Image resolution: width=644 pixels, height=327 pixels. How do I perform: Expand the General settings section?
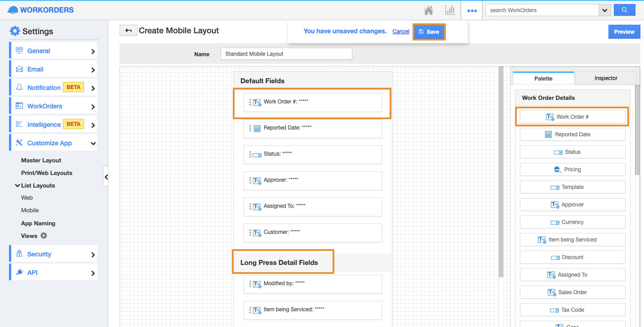click(93, 51)
